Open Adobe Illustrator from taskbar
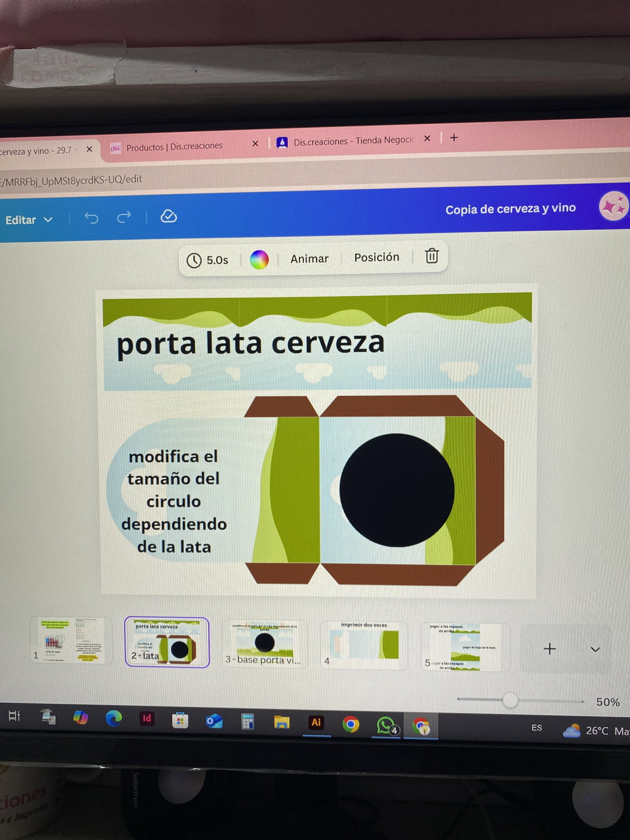Image resolution: width=630 pixels, height=840 pixels. coord(316,723)
